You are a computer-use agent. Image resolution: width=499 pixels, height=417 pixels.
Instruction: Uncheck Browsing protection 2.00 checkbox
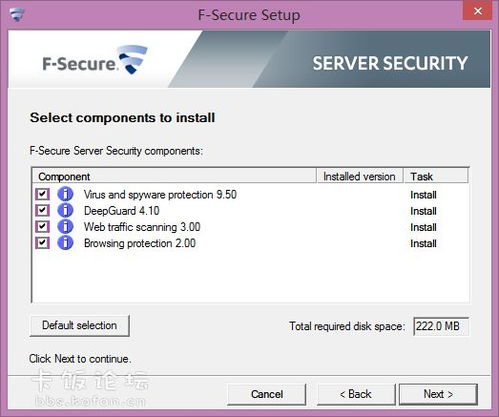[x=42, y=243]
